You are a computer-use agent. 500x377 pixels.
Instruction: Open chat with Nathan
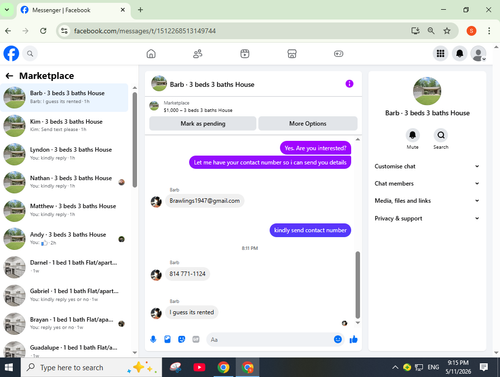(x=64, y=182)
